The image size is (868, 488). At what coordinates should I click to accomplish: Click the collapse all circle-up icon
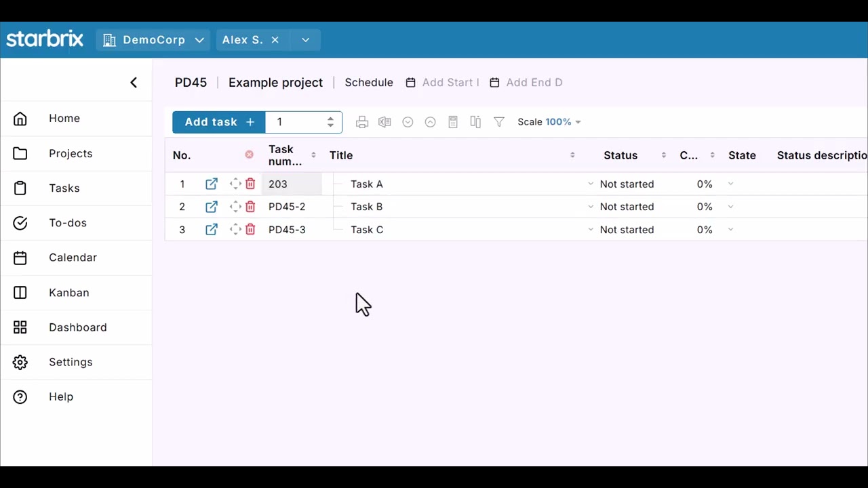[430, 122]
